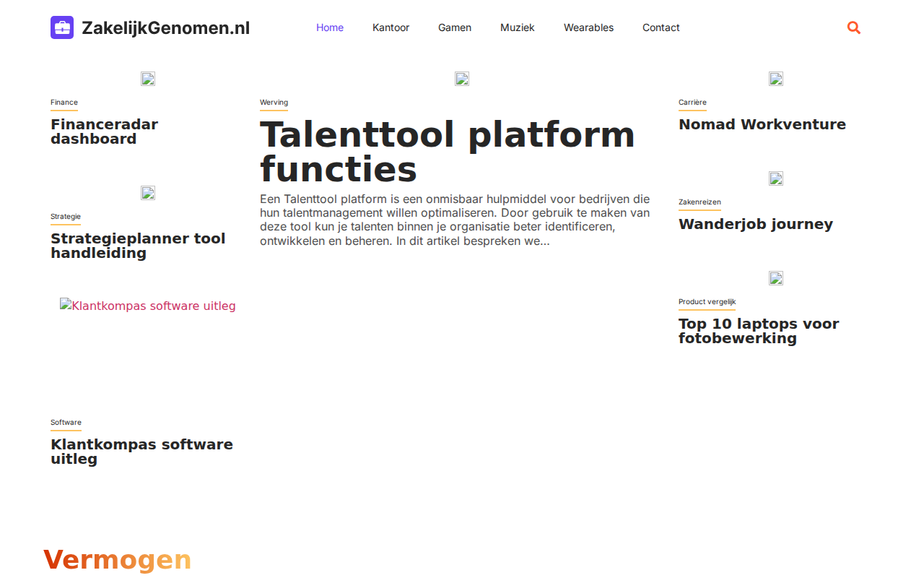Open the Kantoor menu item

coord(391,27)
